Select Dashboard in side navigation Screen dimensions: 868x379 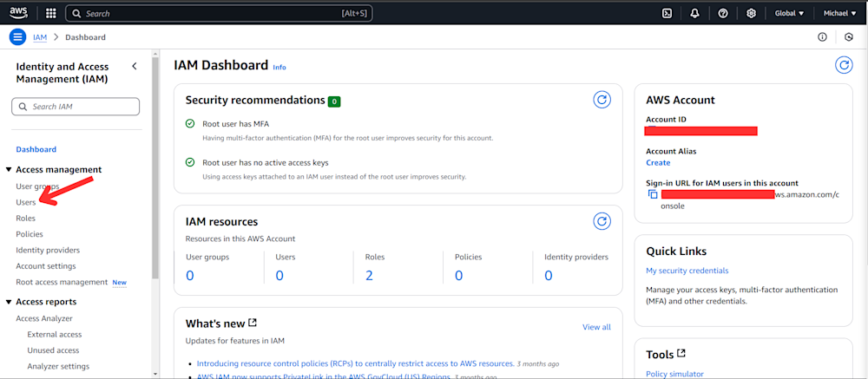(x=36, y=149)
